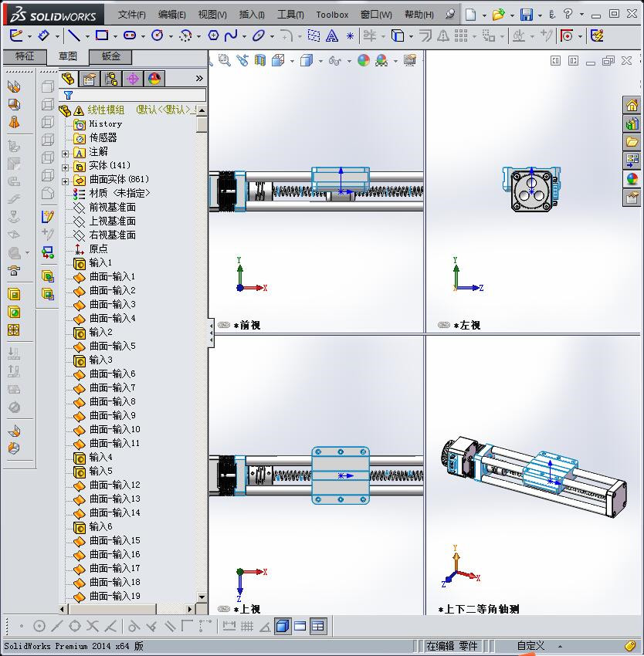Click 自定义 in the status bar
The width and height of the screenshot is (644, 656).
531,646
